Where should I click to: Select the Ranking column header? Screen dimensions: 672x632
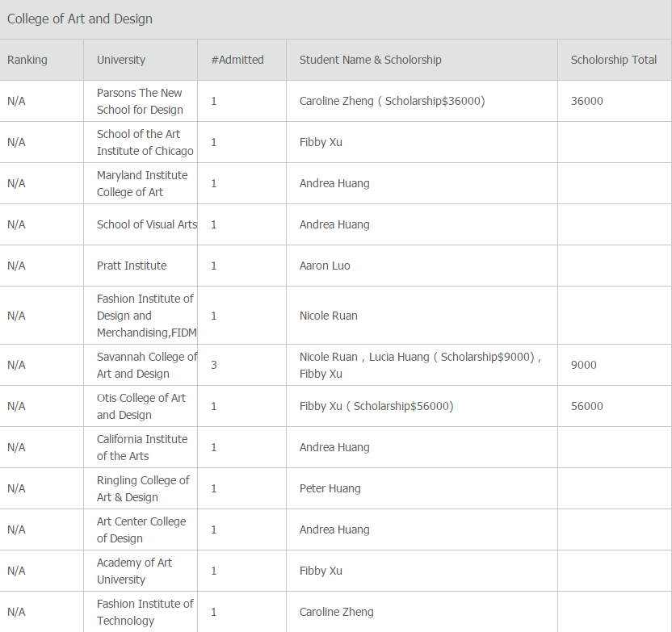[x=27, y=60]
